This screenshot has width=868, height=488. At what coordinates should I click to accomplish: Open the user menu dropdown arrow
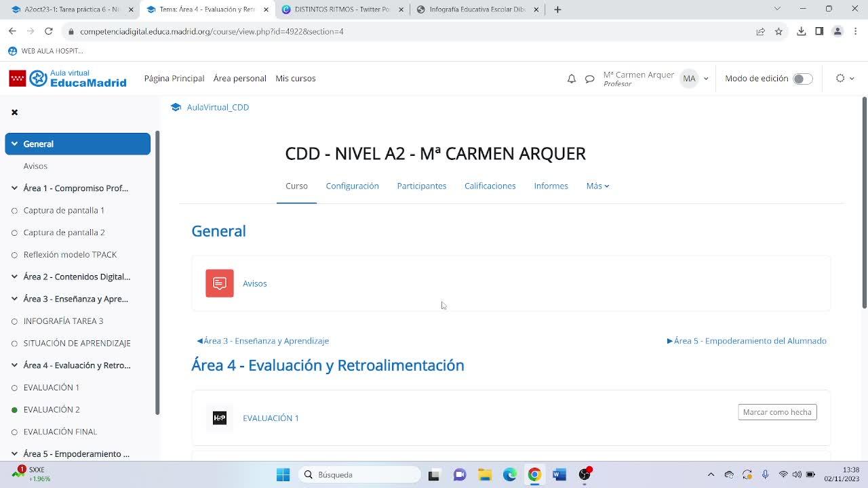(706, 79)
